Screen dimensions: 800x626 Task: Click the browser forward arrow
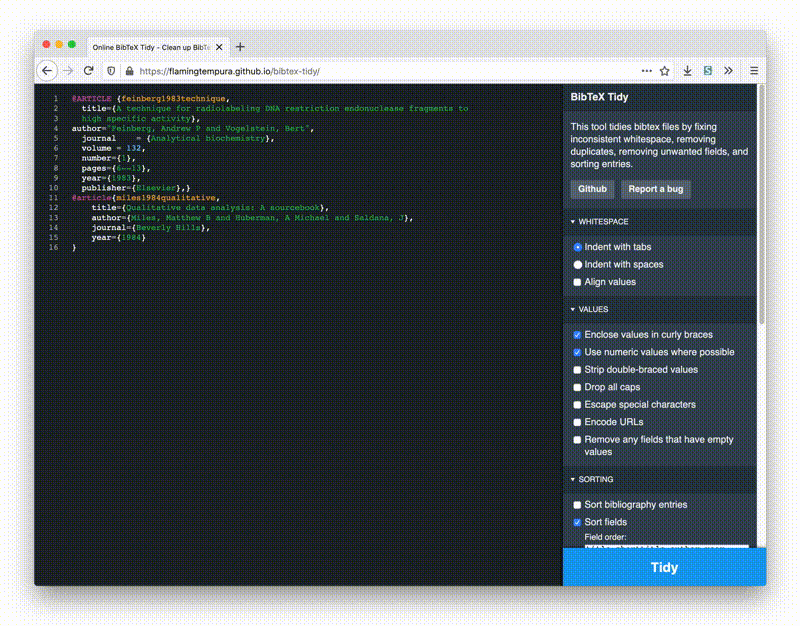tap(68, 71)
